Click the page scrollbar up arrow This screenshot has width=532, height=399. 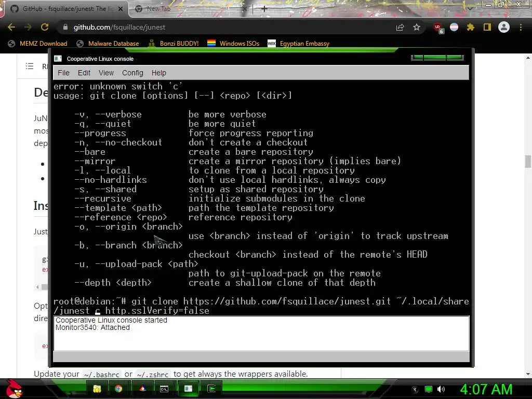[x=528, y=58]
